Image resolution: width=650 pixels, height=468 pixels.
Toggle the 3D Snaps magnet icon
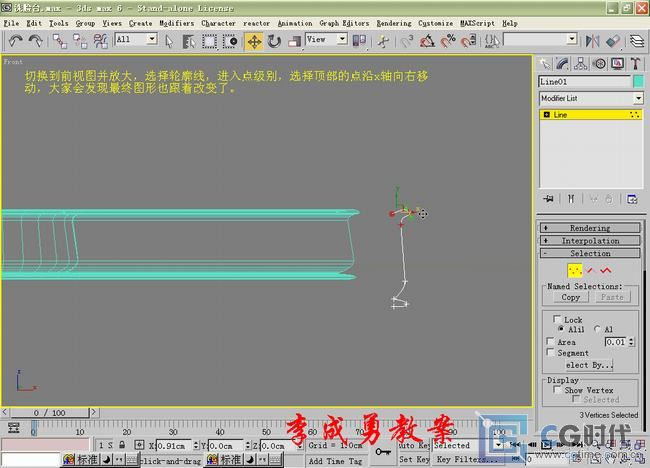point(407,41)
